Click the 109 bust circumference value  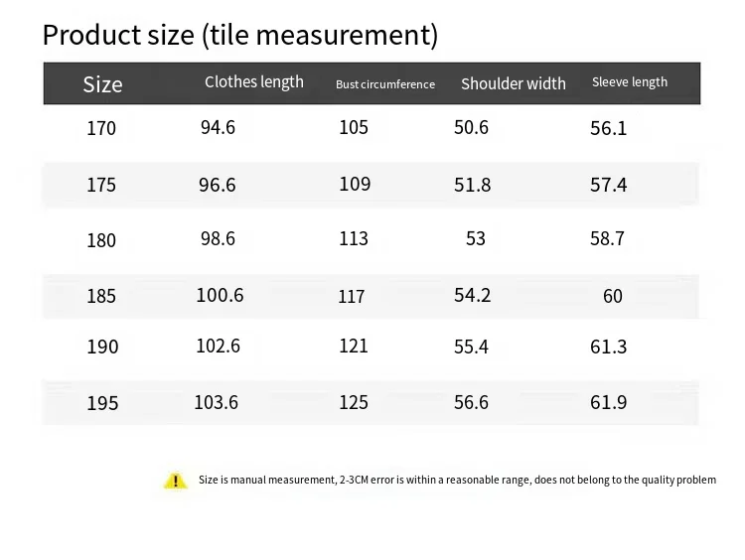point(355,184)
